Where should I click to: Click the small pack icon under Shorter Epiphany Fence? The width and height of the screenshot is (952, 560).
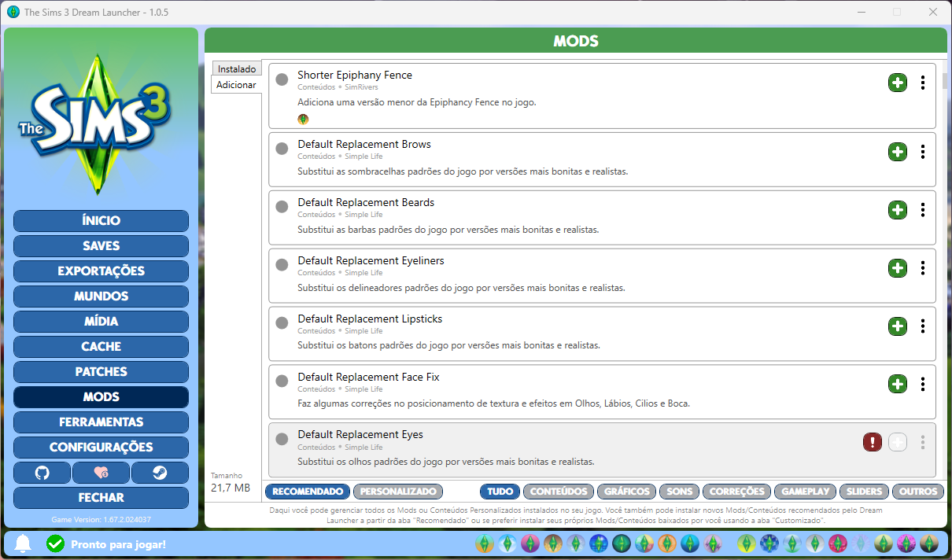coord(303,120)
